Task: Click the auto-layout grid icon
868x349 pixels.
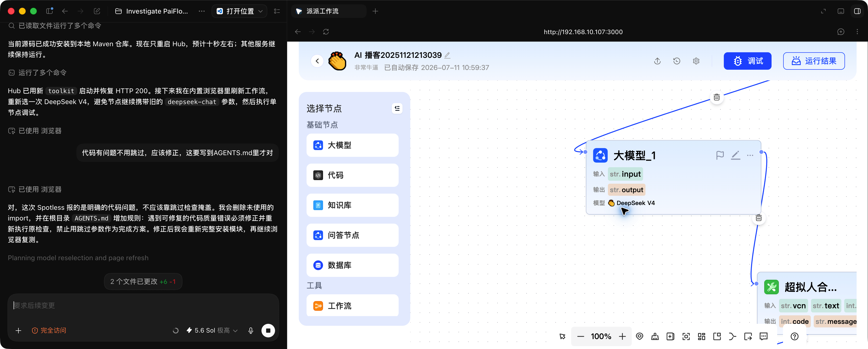Action: tap(702, 336)
